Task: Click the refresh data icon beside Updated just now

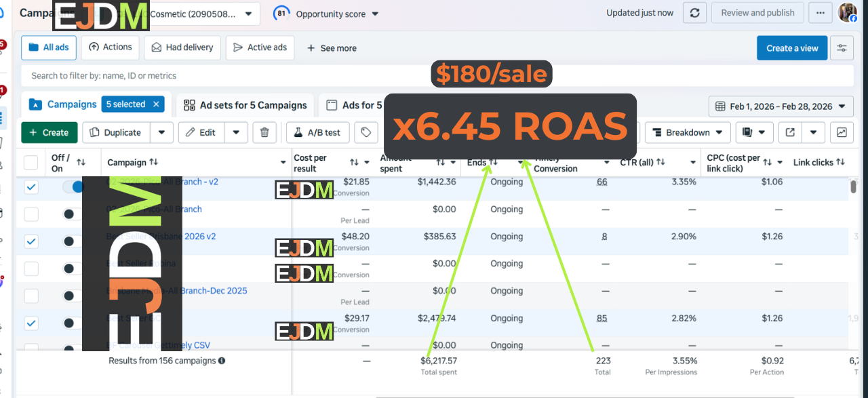Action: (x=694, y=12)
